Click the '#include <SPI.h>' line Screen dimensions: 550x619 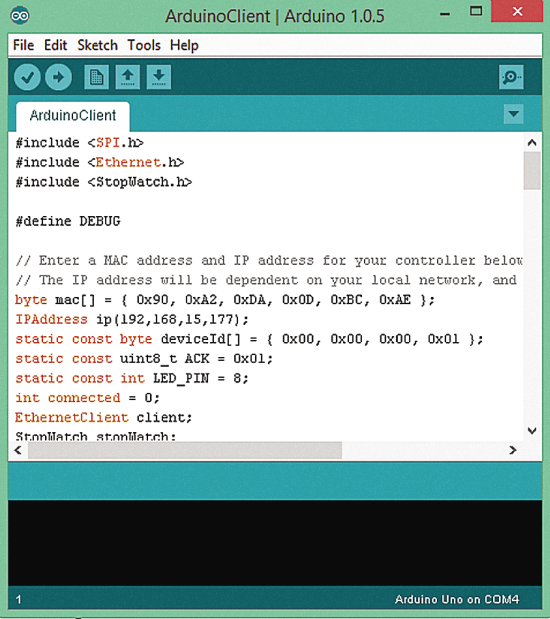coord(79,143)
